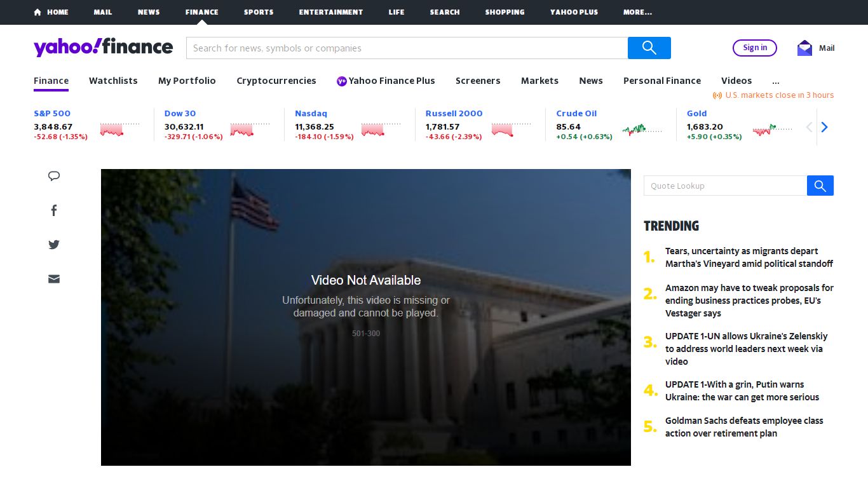The width and height of the screenshot is (868, 488).
Task: Open Entertainment in the top bar
Action: coord(331,12)
